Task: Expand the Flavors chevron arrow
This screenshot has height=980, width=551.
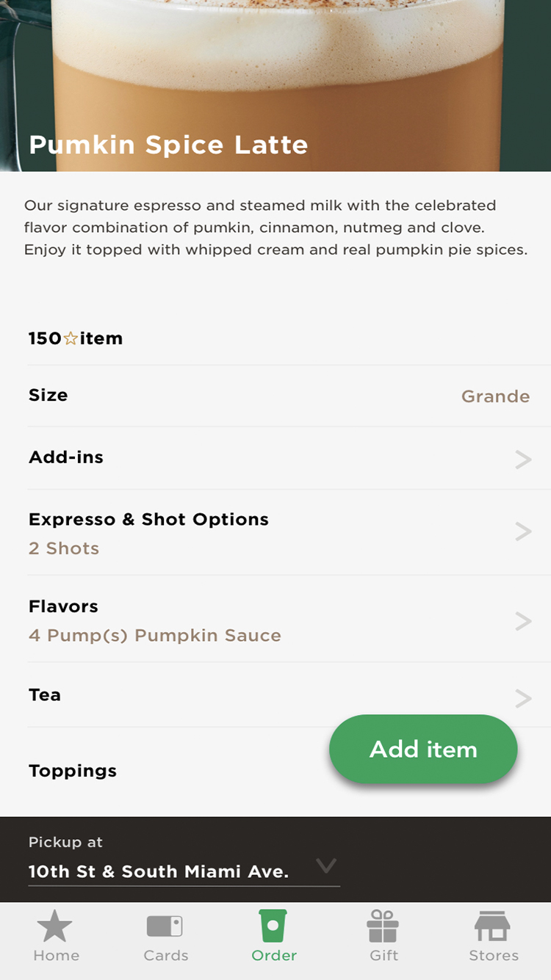Action: pyautogui.click(x=523, y=621)
